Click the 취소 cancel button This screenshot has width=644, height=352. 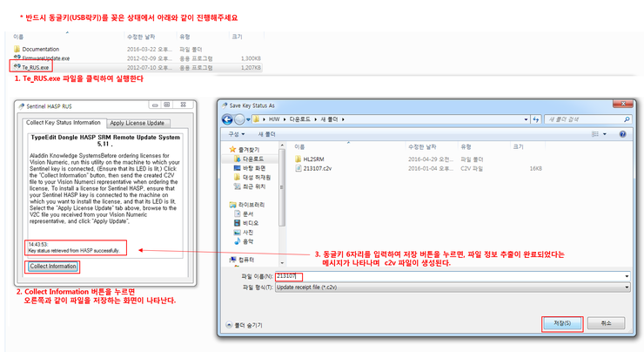click(x=607, y=323)
